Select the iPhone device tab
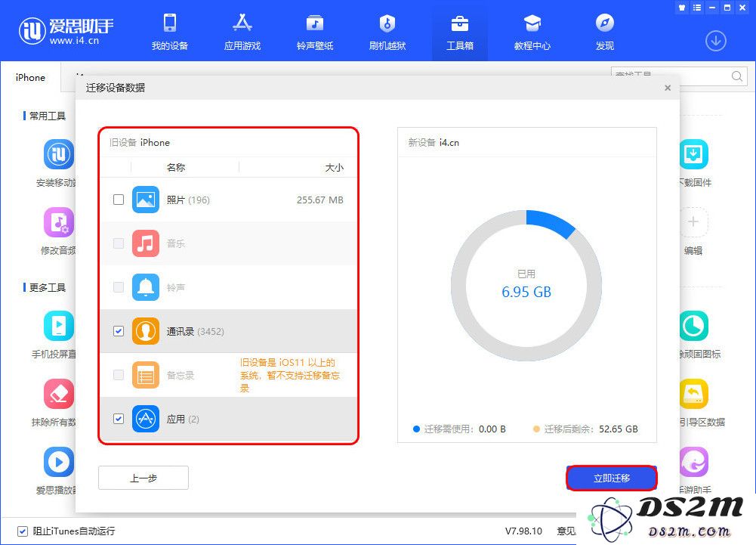The width and height of the screenshot is (756, 545). (x=30, y=77)
